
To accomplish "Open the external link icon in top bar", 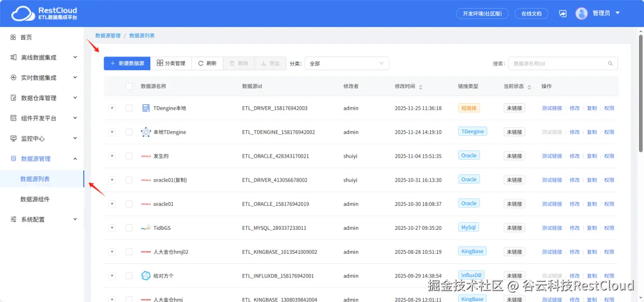I will [x=563, y=13].
